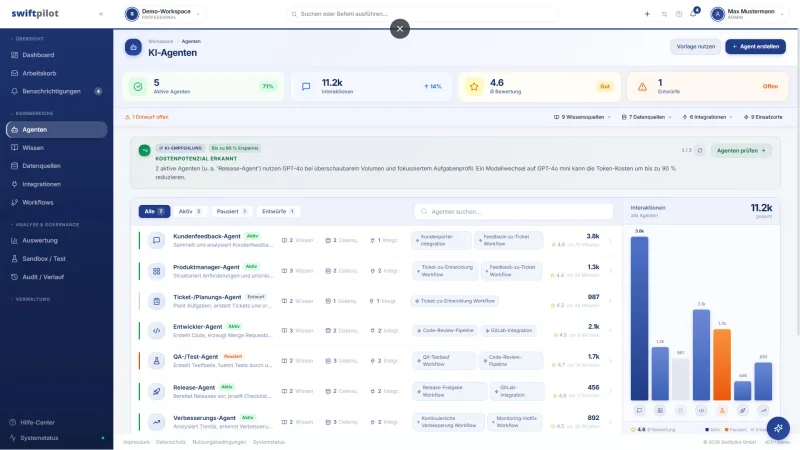Expand 6 Integrationen dropdown
Viewport: 800px width, 450px height.
[x=708, y=117]
